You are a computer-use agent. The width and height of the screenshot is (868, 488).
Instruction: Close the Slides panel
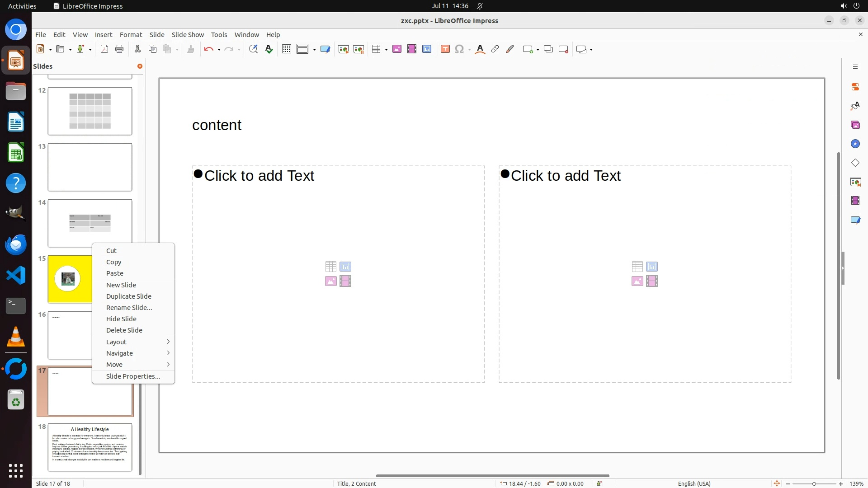click(x=140, y=66)
